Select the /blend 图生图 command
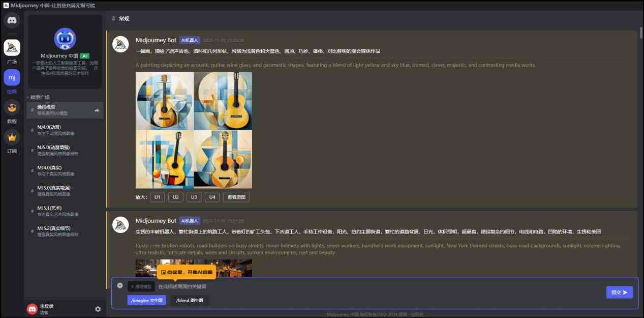The width and height of the screenshot is (644, 318). point(189,300)
